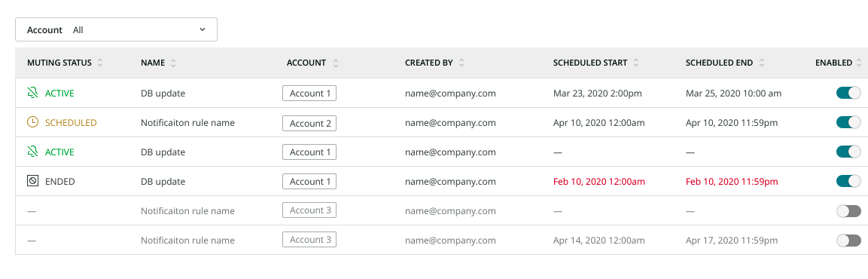Sort by Scheduled End column icon
The width and height of the screenshot is (868, 279).
click(x=762, y=63)
